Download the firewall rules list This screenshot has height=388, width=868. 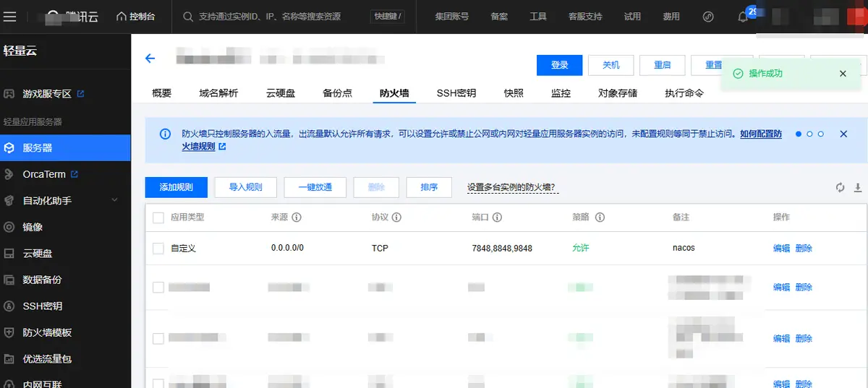coord(858,187)
